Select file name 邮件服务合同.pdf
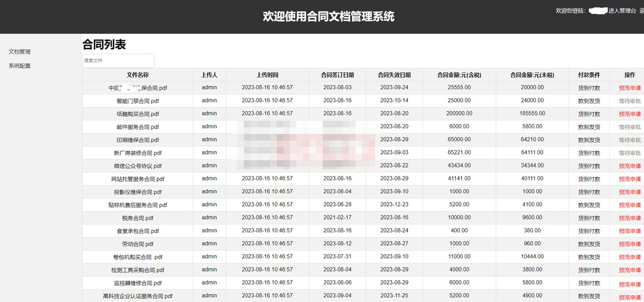The image size is (644, 302). [137, 127]
